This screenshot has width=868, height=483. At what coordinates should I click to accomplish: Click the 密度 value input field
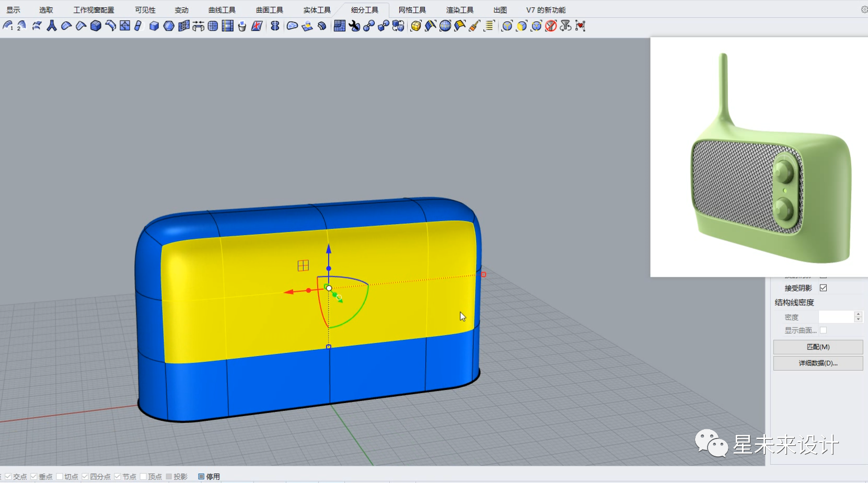pyautogui.click(x=836, y=317)
